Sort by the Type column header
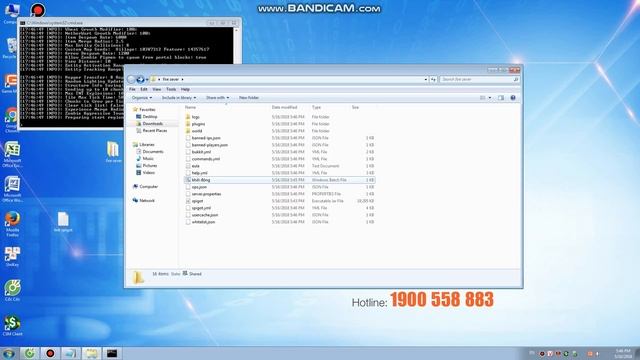This screenshot has width=640, height=360. (x=316, y=107)
